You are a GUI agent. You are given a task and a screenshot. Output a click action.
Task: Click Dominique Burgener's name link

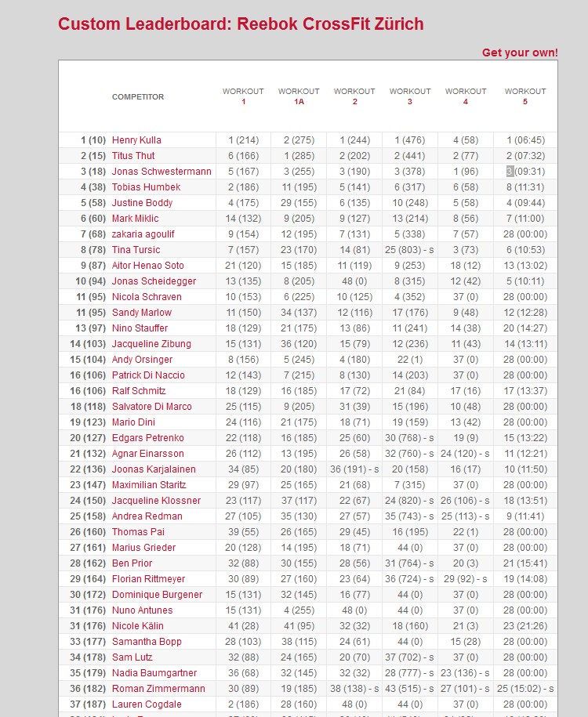(157, 595)
